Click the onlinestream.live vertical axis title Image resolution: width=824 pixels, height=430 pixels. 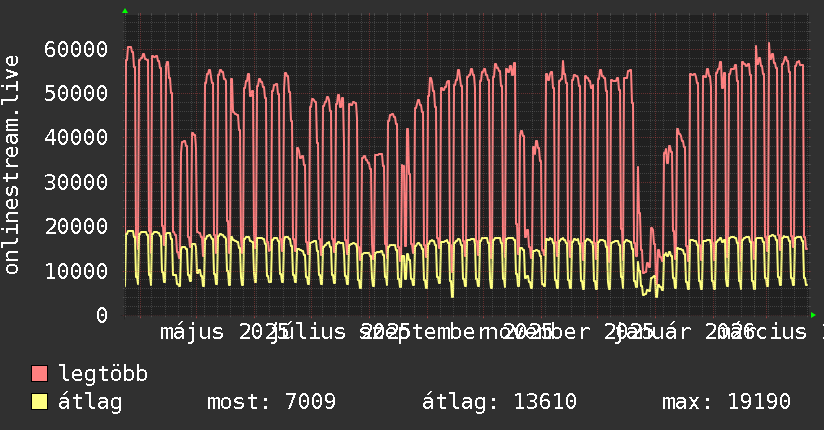click(11, 165)
